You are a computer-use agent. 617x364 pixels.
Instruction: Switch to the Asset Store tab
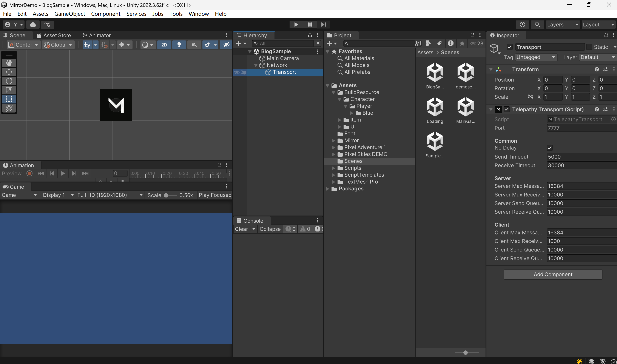pyautogui.click(x=54, y=35)
